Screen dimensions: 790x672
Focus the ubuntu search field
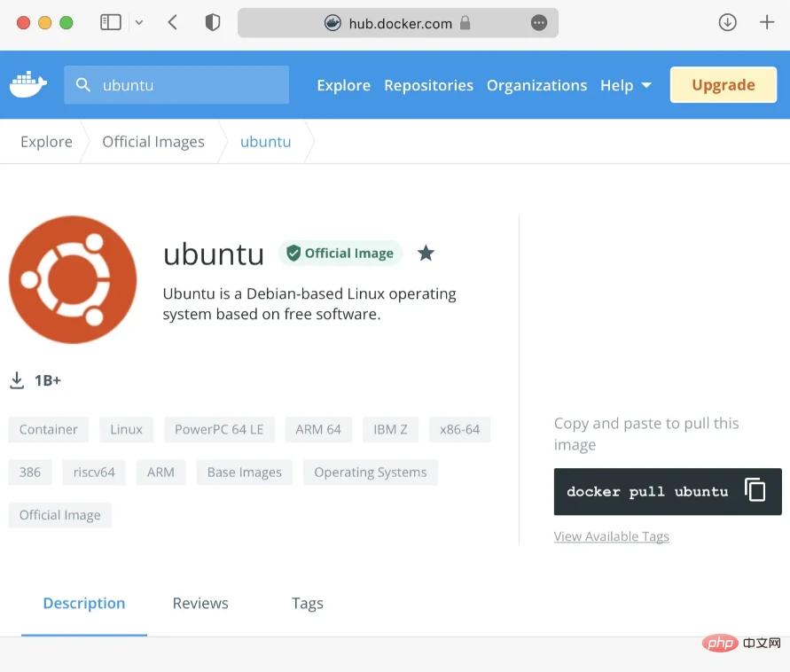click(176, 84)
